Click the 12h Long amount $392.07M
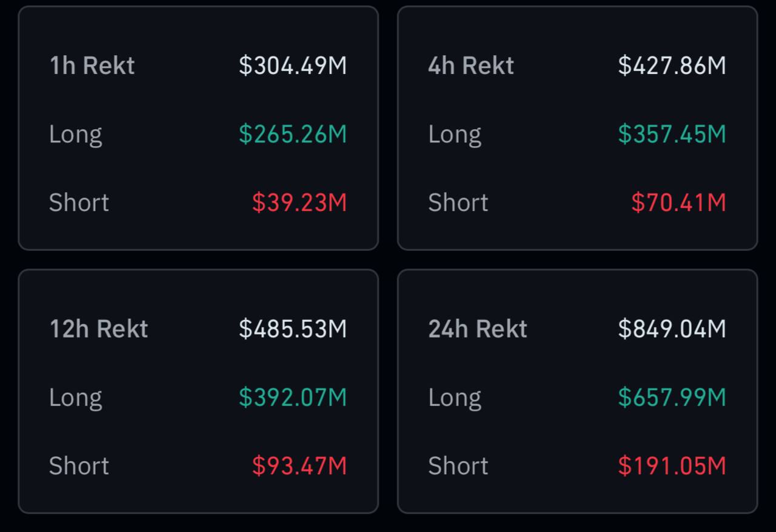 pos(293,397)
